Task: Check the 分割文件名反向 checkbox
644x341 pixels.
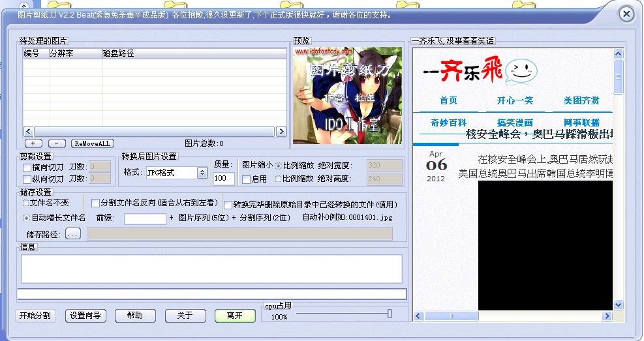Action: (x=95, y=203)
